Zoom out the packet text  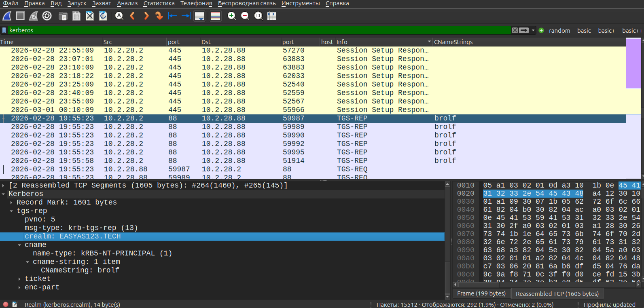[245, 16]
